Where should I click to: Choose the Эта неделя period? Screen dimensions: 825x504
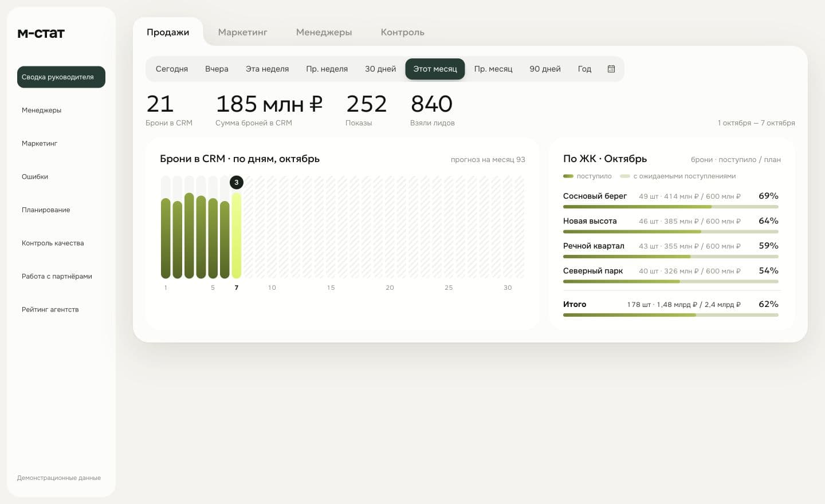click(x=267, y=69)
